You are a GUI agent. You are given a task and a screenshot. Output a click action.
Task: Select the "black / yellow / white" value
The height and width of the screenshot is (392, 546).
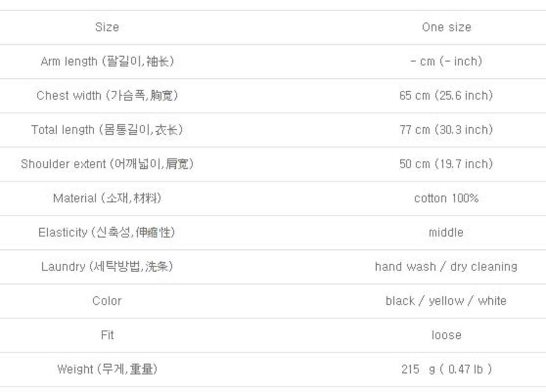coord(446,301)
